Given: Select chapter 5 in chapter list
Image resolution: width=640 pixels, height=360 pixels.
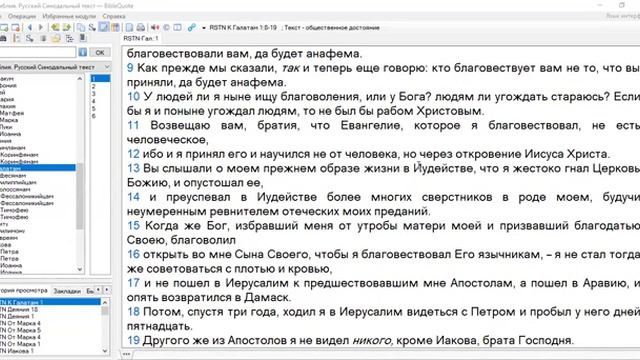Looking at the screenshot, I should click(93, 109).
